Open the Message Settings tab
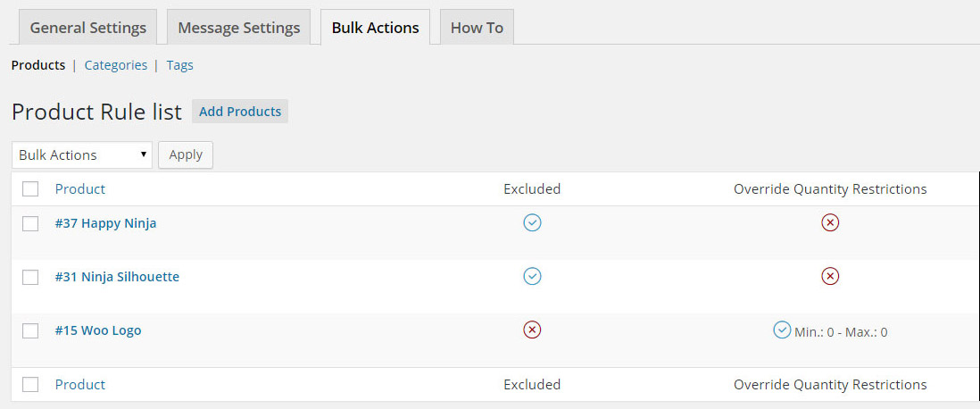The width and height of the screenshot is (980, 409). point(238,28)
